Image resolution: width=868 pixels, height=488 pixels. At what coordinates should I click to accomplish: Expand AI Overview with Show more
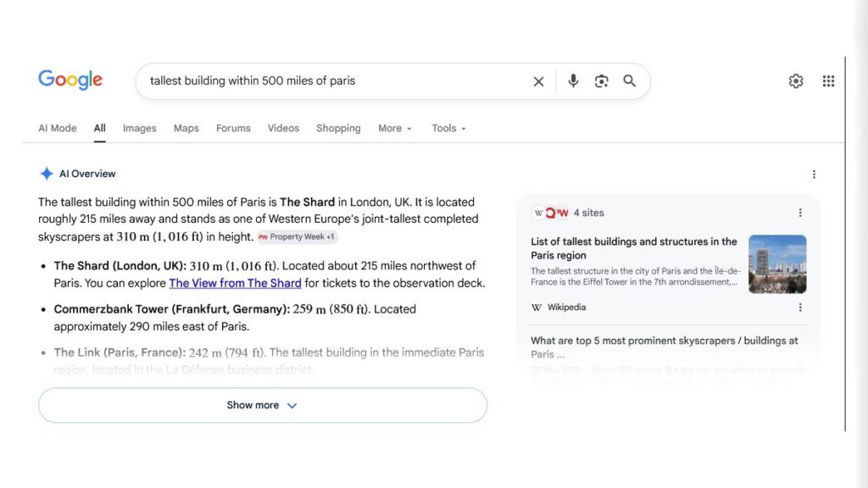(x=263, y=405)
